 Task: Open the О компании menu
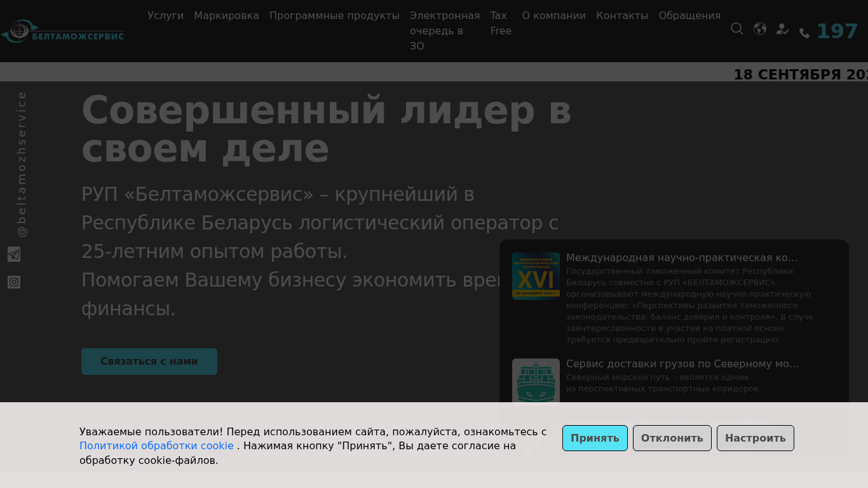(x=554, y=15)
